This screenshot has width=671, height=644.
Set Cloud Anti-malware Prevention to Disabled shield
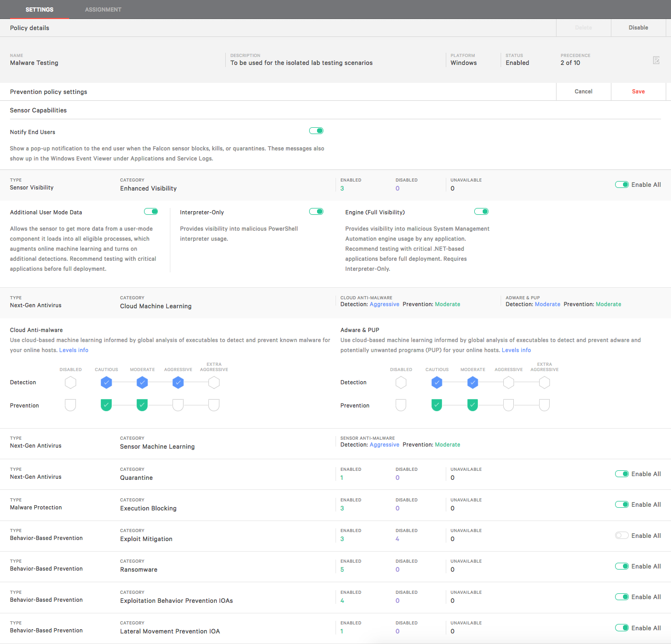tap(71, 405)
